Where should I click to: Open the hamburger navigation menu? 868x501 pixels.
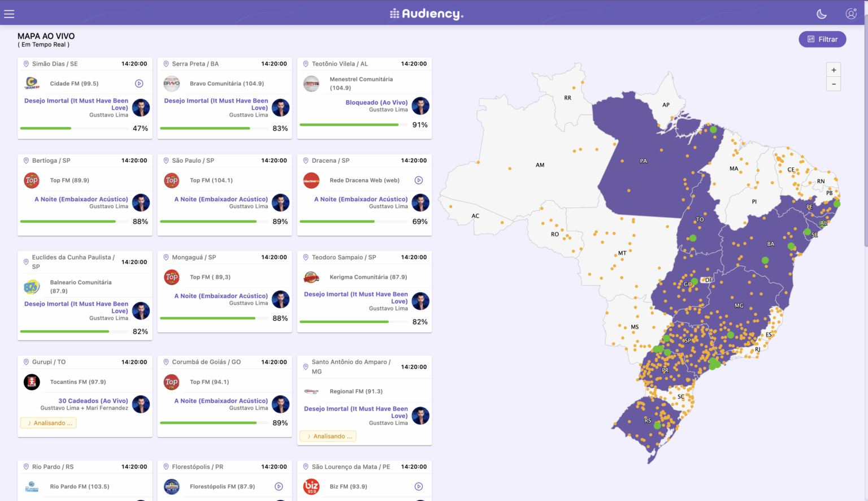point(9,14)
